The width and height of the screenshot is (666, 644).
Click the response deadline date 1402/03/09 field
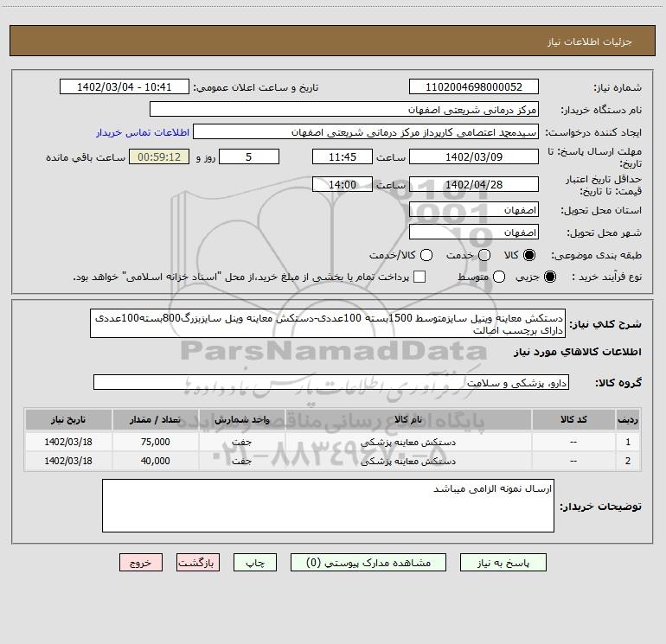point(472,156)
